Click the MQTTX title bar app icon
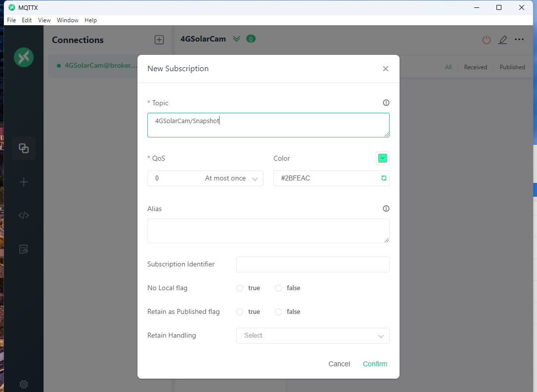This screenshot has width=537, height=392. click(12, 7)
